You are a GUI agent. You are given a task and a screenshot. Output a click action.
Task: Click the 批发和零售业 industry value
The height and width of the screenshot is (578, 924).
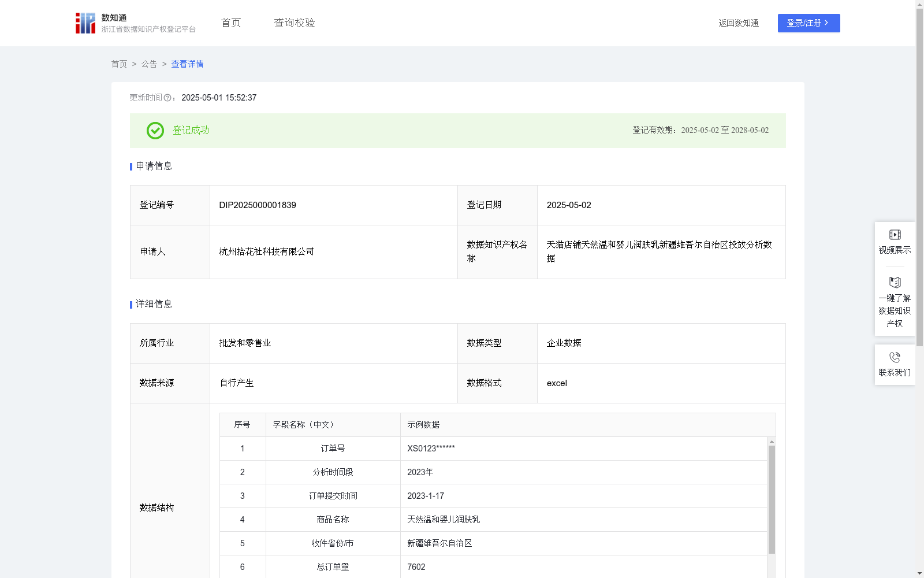[245, 343]
